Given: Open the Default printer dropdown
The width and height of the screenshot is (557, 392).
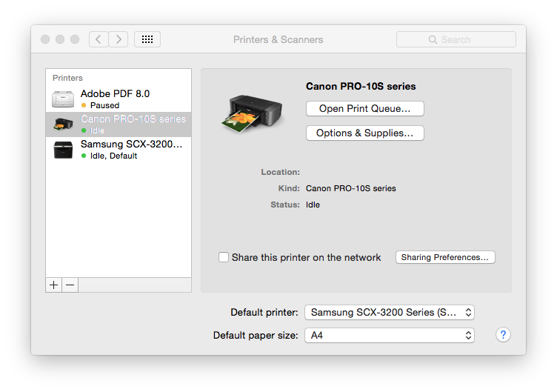Looking at the screenshot, I should click(x=389, y=312).
